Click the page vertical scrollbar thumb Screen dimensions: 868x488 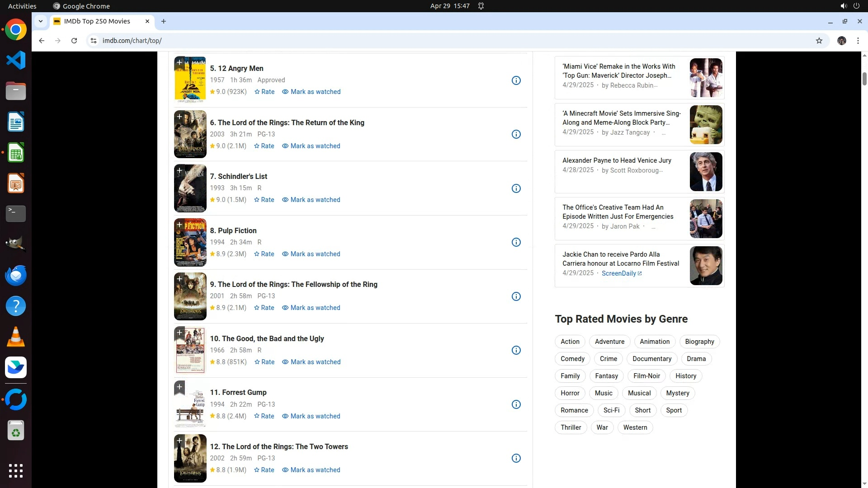point(864,79)
